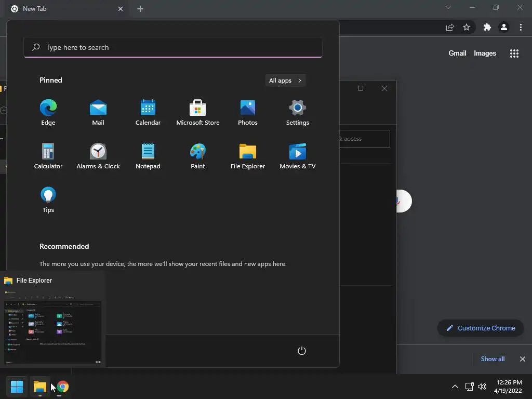Viewport: 532px width, 399px height.
Task: Click File Explorer icon on the taskbar
Action: [x=39, y=387]
